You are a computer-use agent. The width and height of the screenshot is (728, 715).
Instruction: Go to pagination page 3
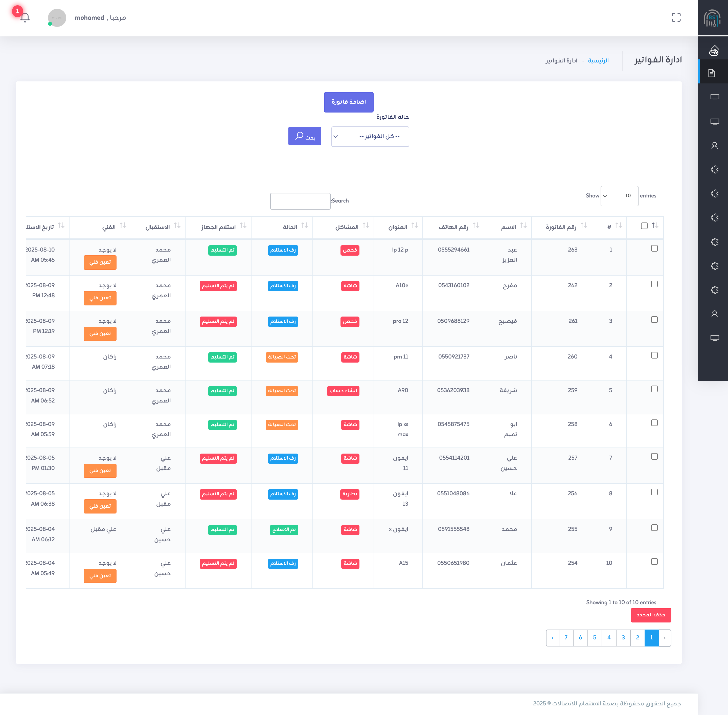click(623, 638)
